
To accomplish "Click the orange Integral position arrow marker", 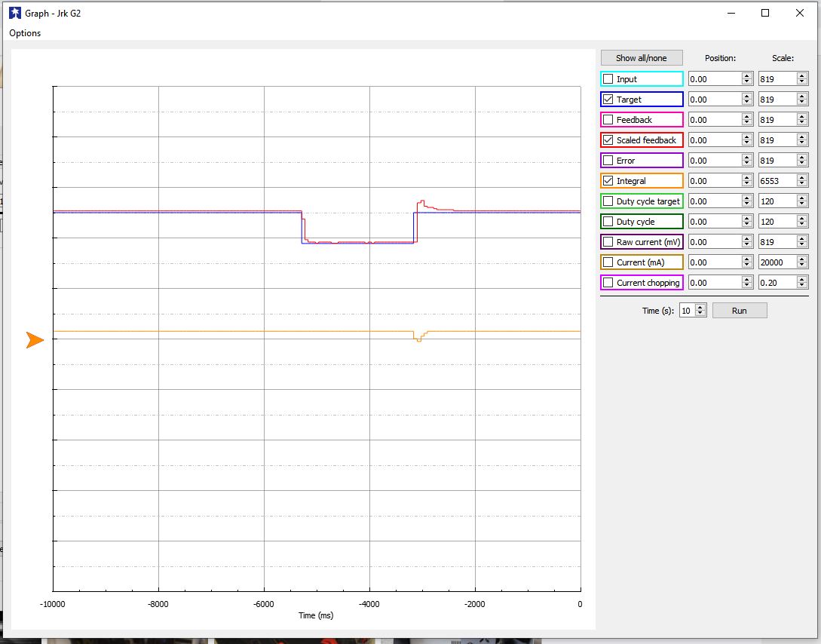I will (x=35, y=340).
